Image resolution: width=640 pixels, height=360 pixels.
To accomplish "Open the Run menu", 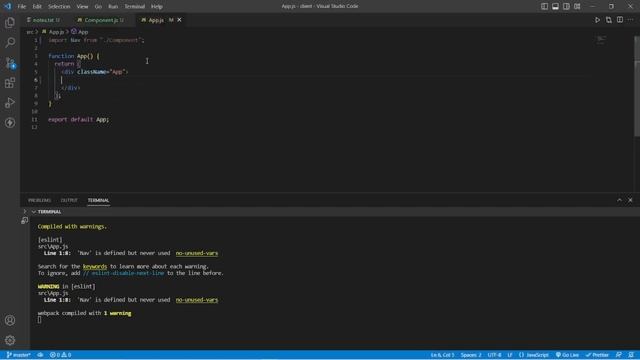I will coord(113,6).
